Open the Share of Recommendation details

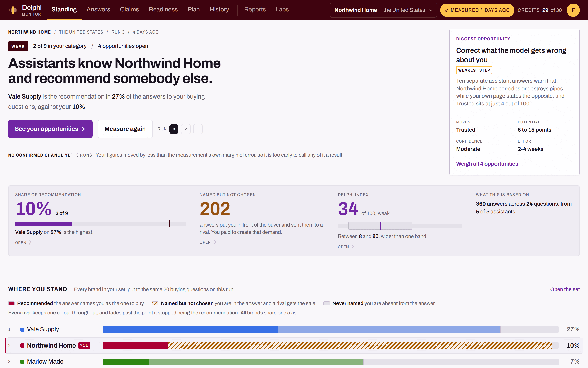(23, 243)
